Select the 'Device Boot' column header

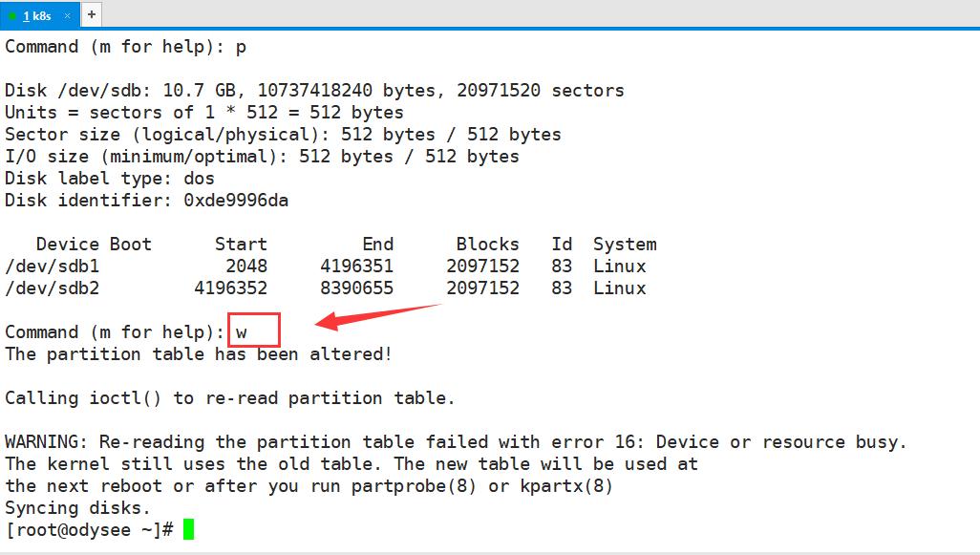click(93, 244)
